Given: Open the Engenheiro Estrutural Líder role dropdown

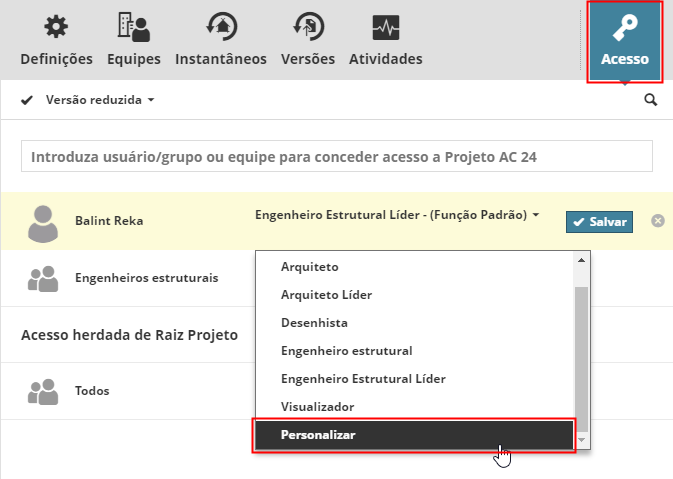Looking at the screenshot, I should pyautogui.click(x=397, y=215).
